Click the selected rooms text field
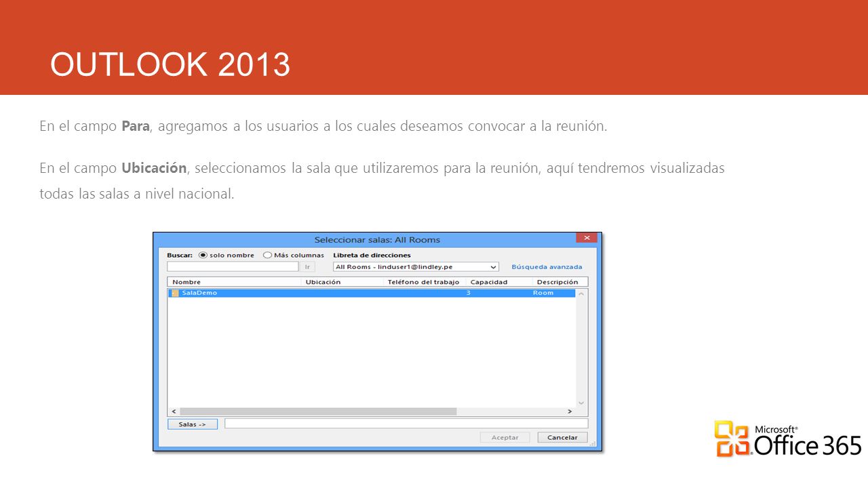Screen dimensions: 868x488 406,424
